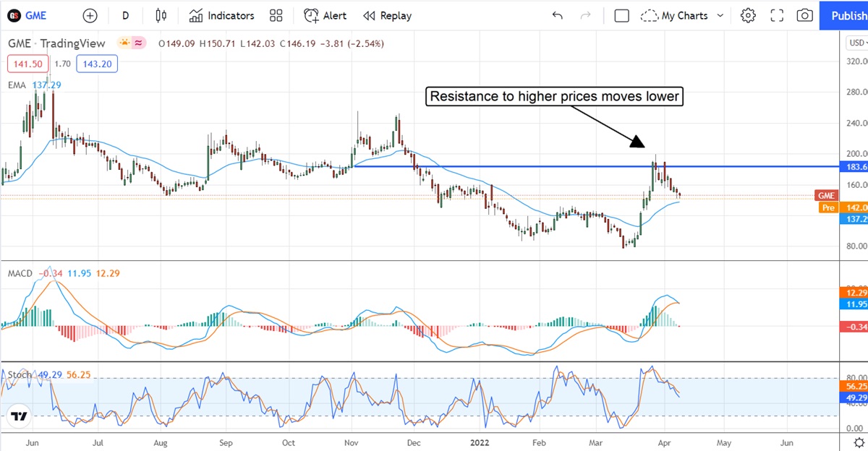Open chart settings via the gear icon
The width and height of the screenshot is (868, 451).
(748, 15)
